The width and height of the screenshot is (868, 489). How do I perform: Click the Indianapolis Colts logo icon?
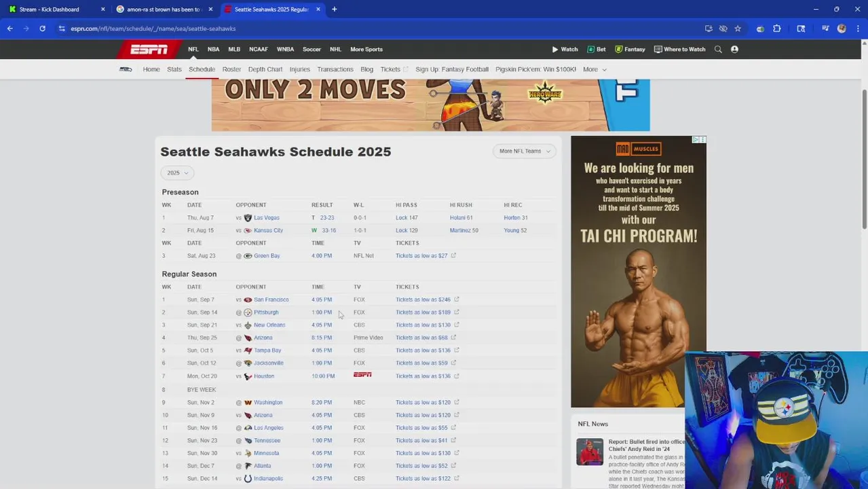[248, 479]
